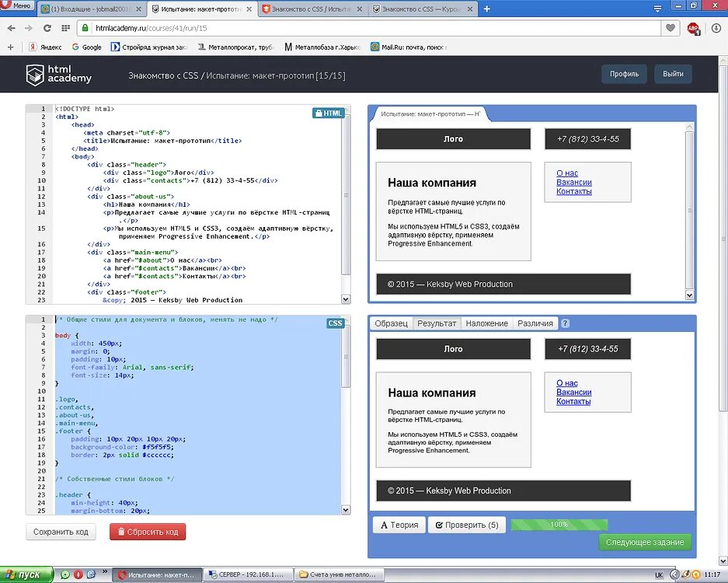728x583 pixels.
Task: Click the UK language indicator in tray
Action: click(659, 575)
